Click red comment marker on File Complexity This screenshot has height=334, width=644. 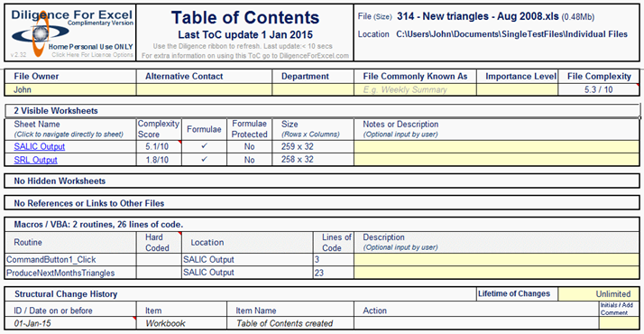pos(638,85)
